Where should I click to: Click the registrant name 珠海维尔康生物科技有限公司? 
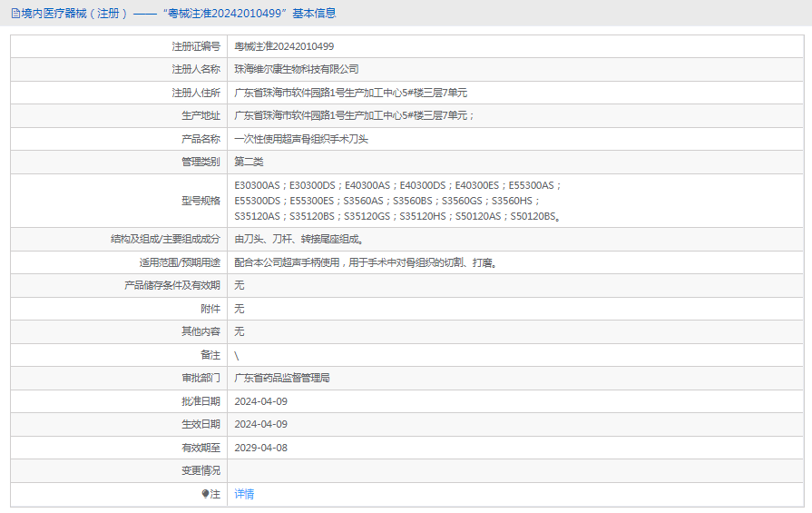point(296,69)
